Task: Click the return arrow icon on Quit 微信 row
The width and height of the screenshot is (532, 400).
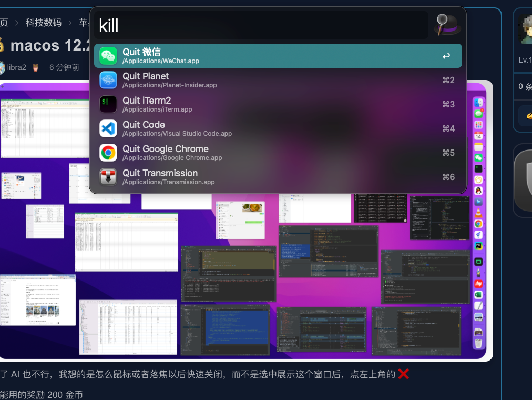Action: pos(446,56)
